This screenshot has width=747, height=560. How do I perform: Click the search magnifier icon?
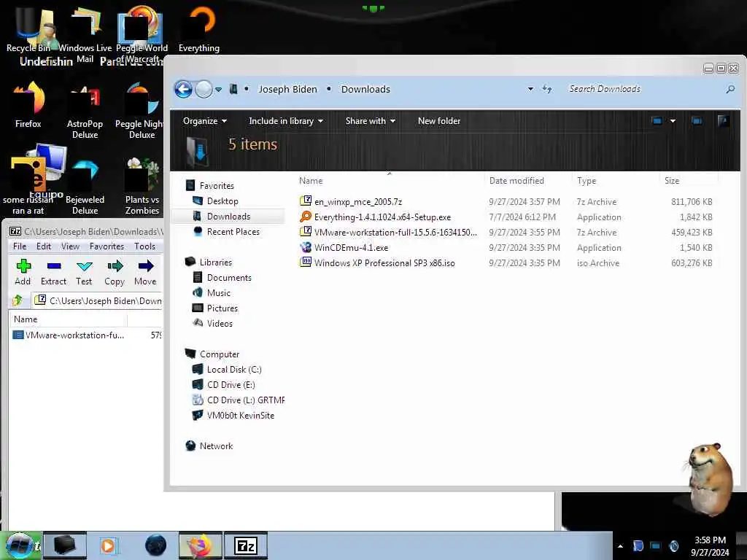point(729,89)
